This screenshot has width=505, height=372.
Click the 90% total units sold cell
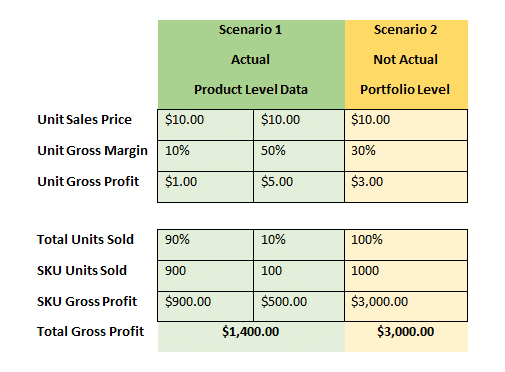205,245
